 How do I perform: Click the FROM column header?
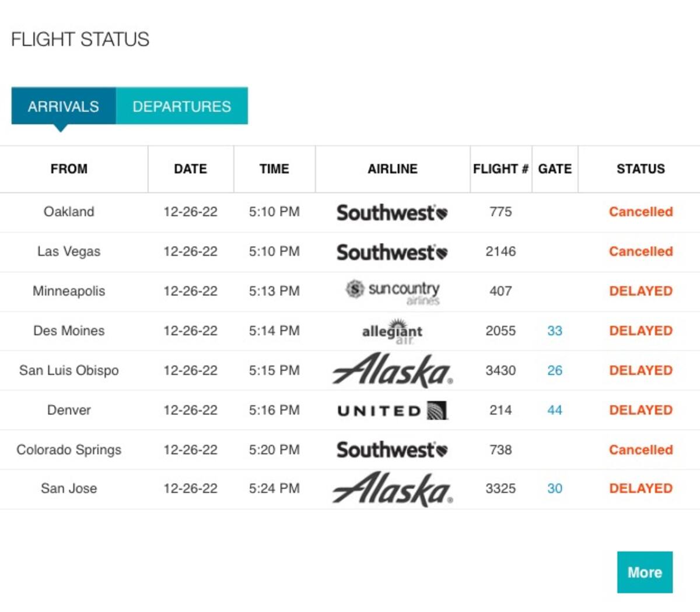point(69,169)
